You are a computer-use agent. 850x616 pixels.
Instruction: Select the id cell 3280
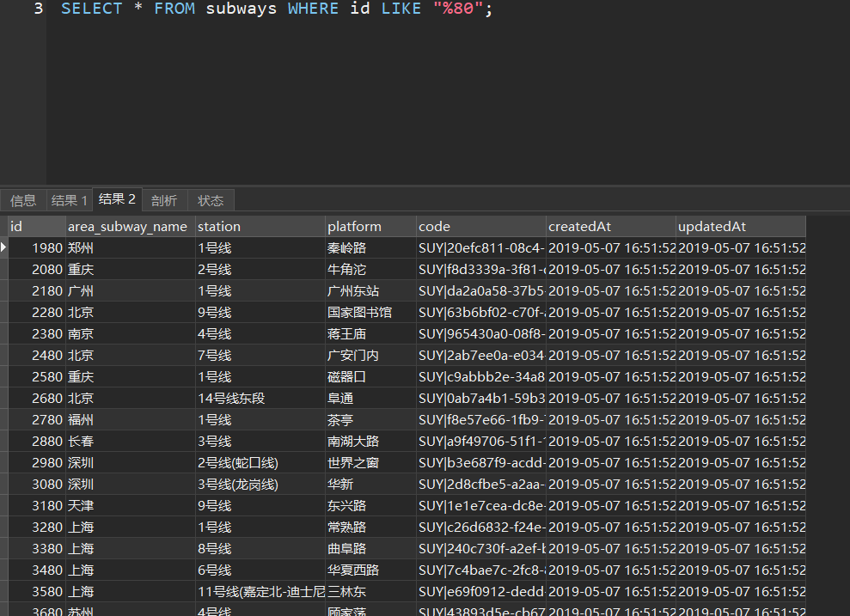[37, 528]
